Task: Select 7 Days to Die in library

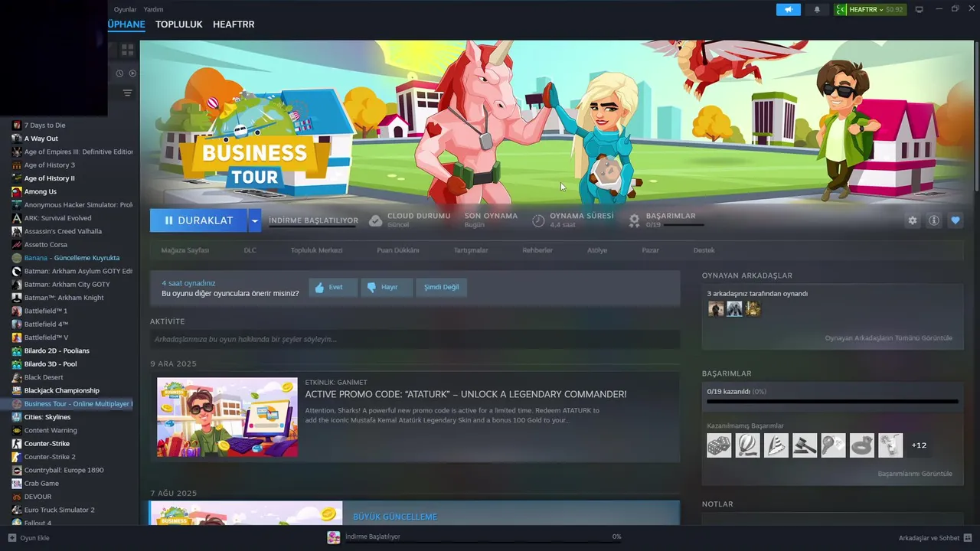Action: 44,126
